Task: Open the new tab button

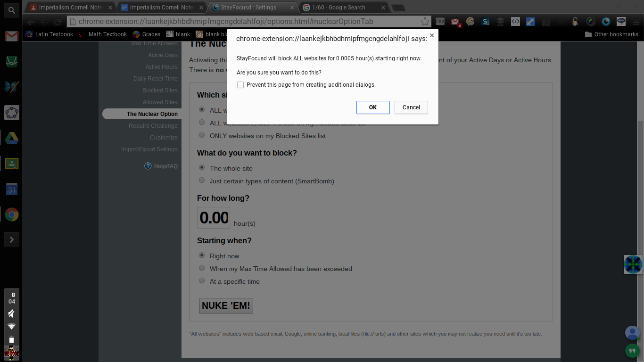Action: [x=398, y=8]
